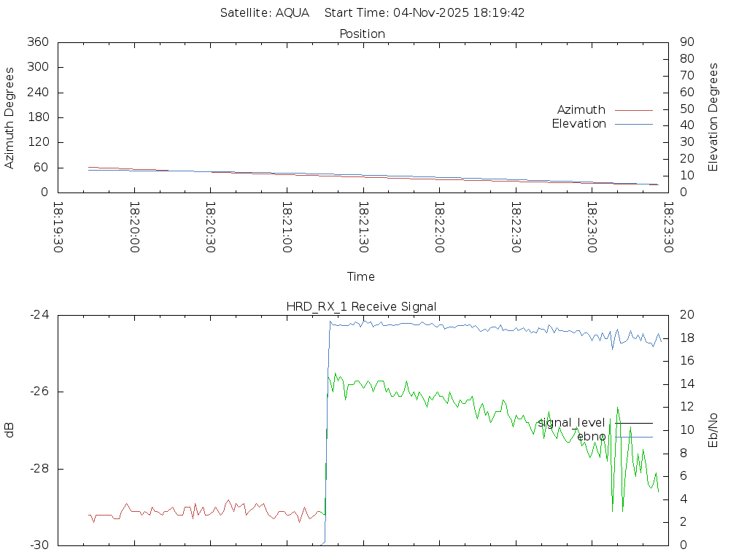747x560 pixels.
Task: Click the Elevation Degrees axis label
Action: pos(713,117)
